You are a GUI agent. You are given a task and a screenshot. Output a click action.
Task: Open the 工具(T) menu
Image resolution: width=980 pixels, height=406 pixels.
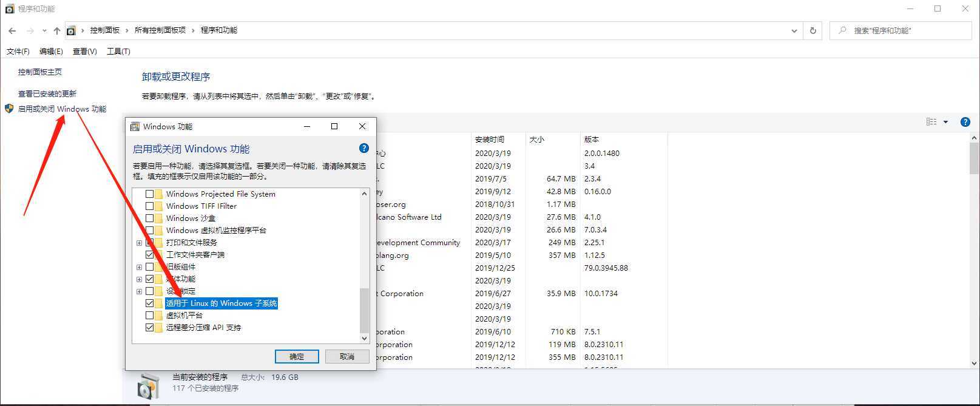coord(118,52)
